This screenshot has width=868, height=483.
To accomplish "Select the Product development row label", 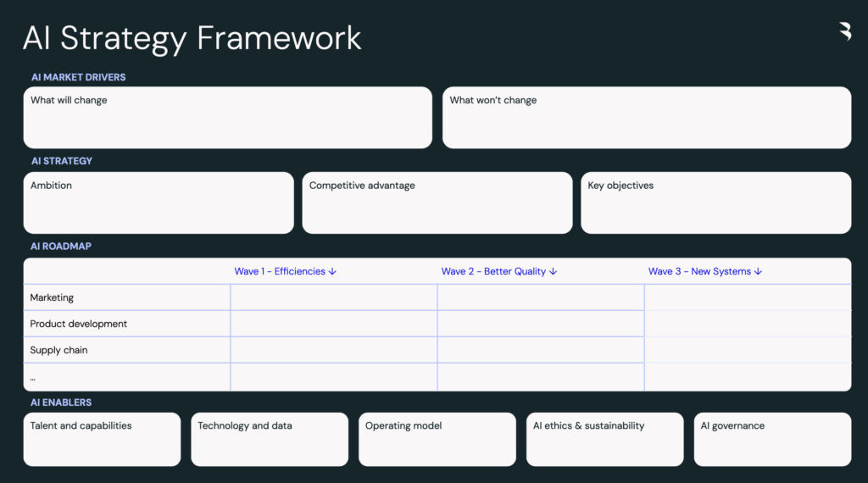I will 79,324.
